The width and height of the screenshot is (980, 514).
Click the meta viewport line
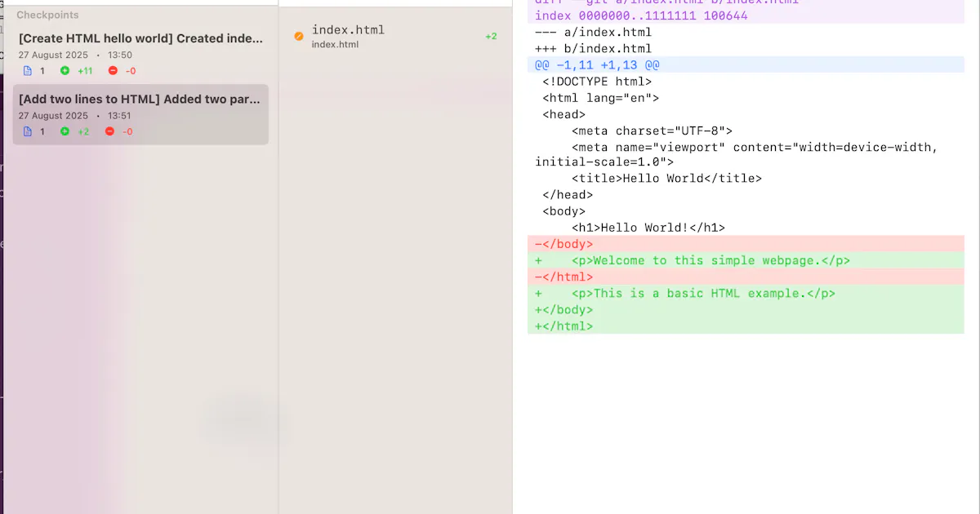point(755,147)
